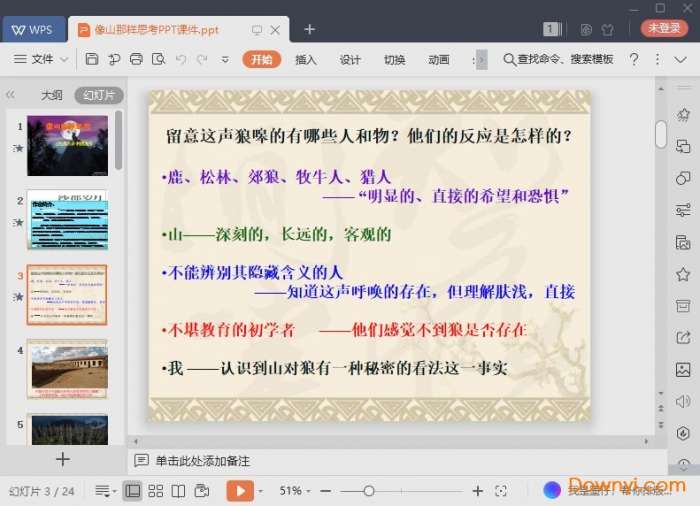Open the picture icon in right sidebar
Screen dimensions: 700x506
point(683,369)
